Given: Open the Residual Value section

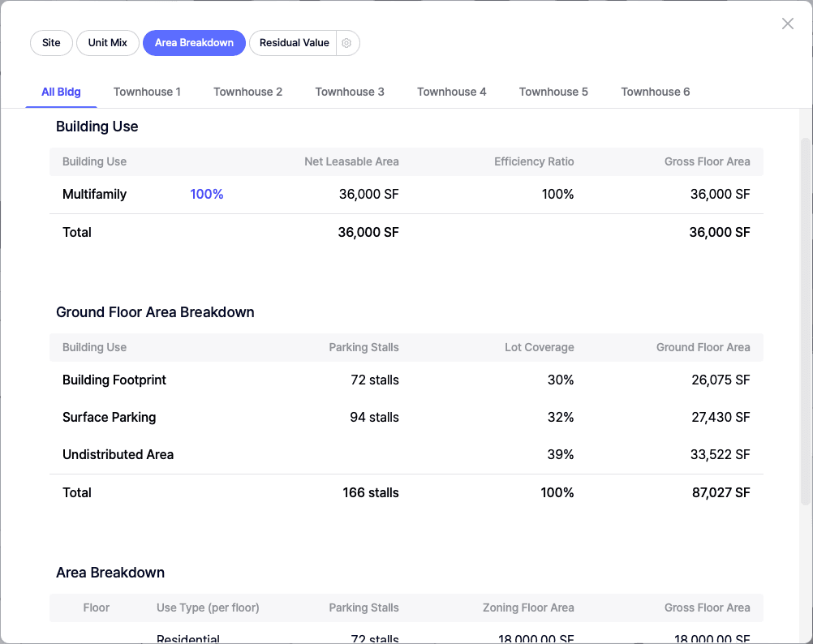Looking at the screenshot, I should click(294, 43).
